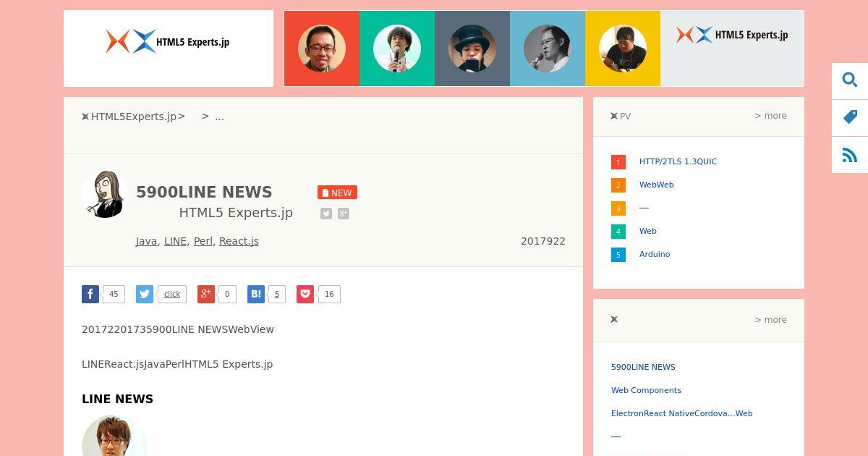Open the search icon on the right sidebar
Viewport: 868px width, 456px height.
(850, 80)
